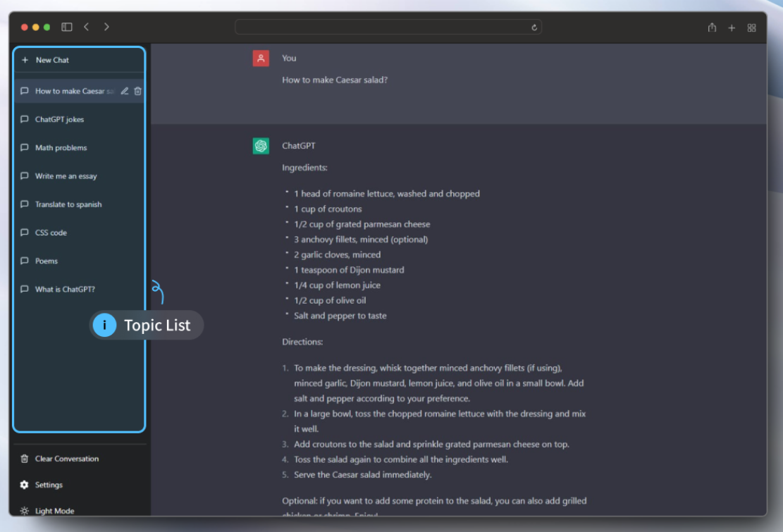Open a new browser tab with plus icon

(x=732, y=27)
